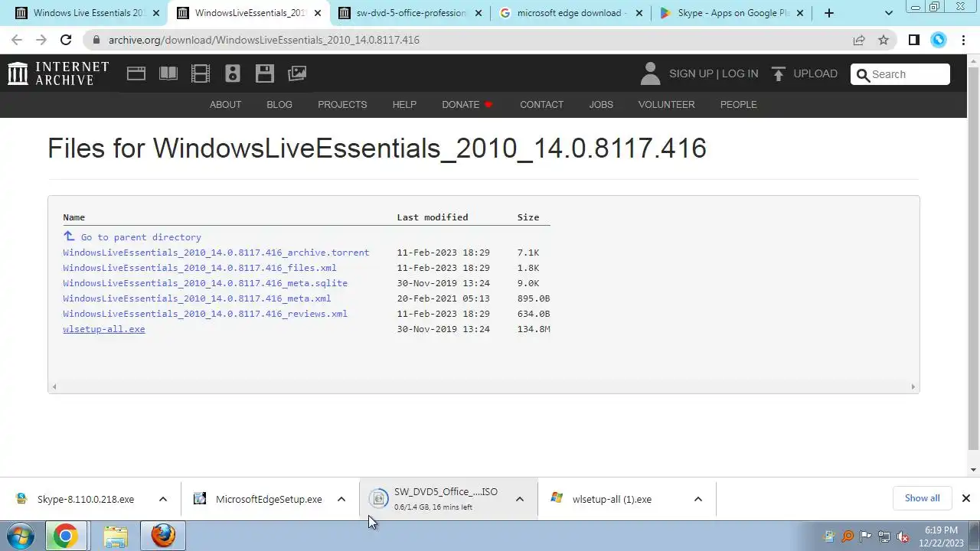Open Chrome three-dot menu
Screen dimensions: 980x551
coord(963,40)
